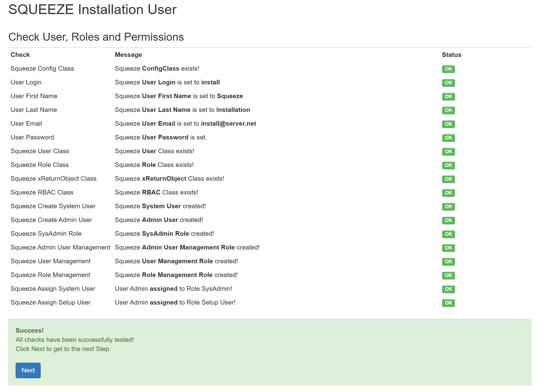The image size is (544, 392).
Task: Click 'Click Next to get to the next Step.' text
Action: (63, 349)
